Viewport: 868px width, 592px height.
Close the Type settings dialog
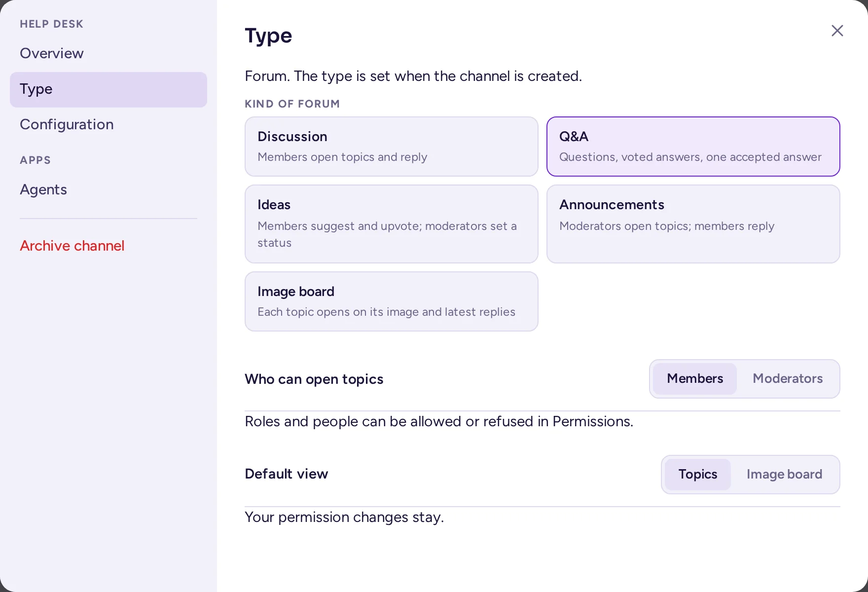[837, 31]
